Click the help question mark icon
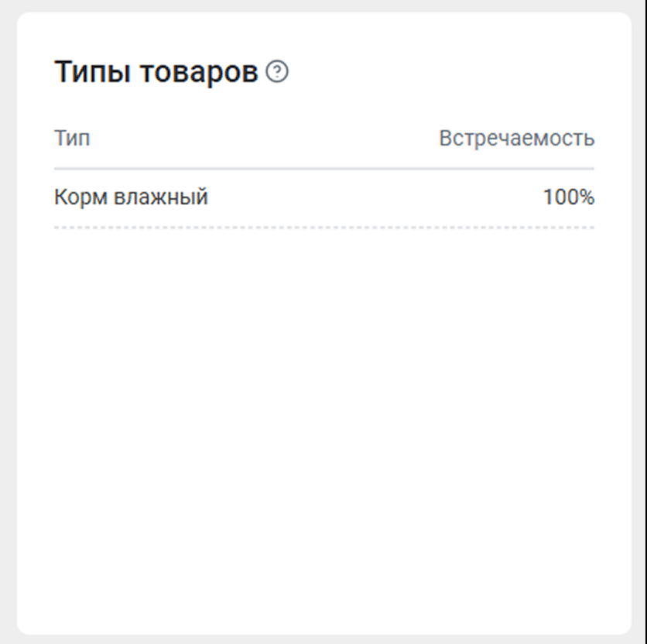Screen dimensions: 647x644 [276, 73]
